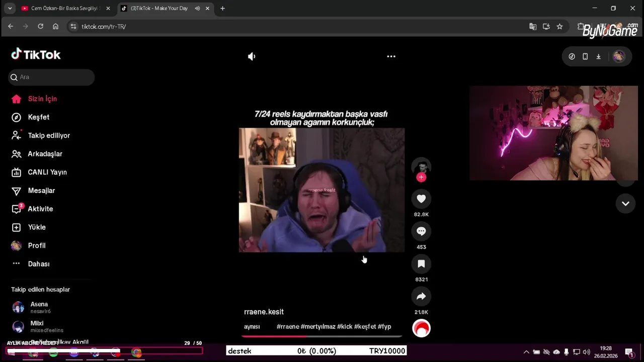Click the download desktop app icon
644x362 pixels.
click(x=598, y=57)
